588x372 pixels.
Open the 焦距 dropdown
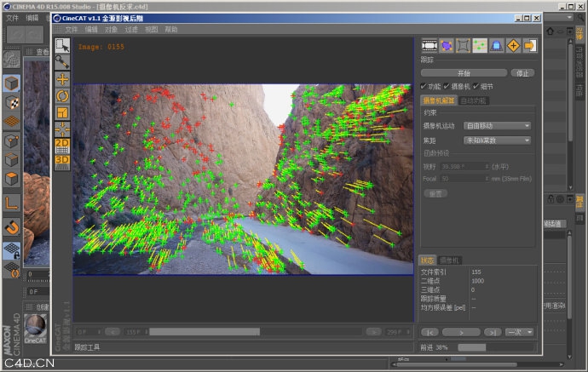tap(498, 140)
